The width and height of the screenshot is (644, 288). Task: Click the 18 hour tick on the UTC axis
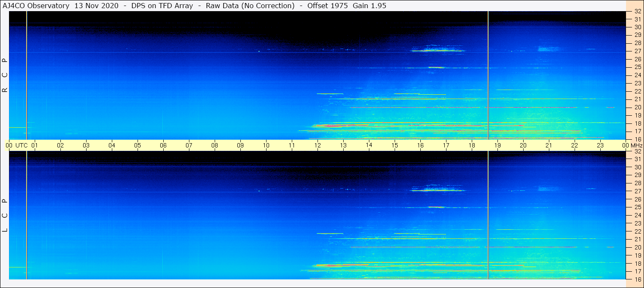click(x=472, y=145)
